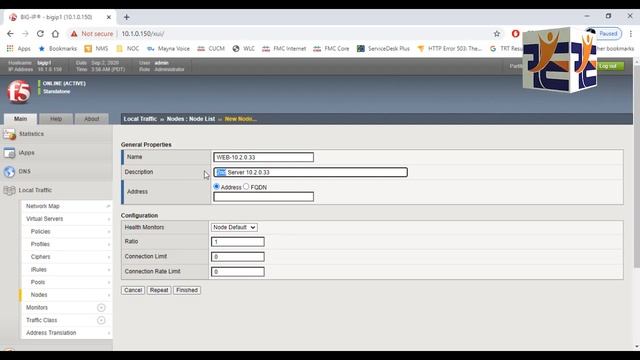Switch to the Help tab

[56, 119]
